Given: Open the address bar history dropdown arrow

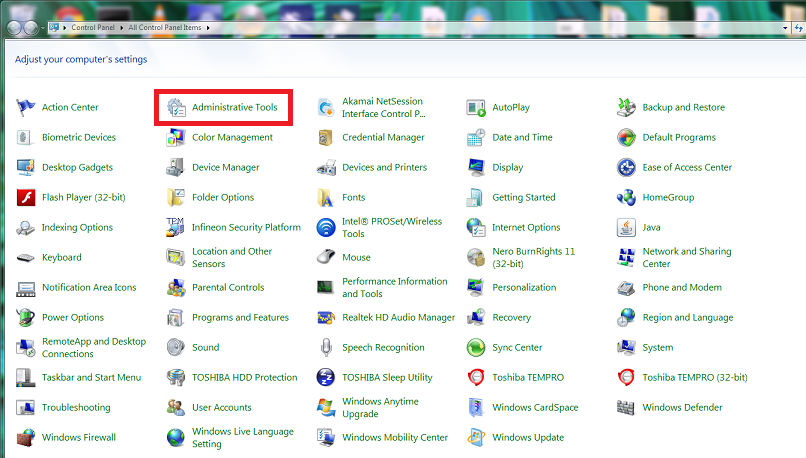Looking at the screenshot, I should [785, 28].
